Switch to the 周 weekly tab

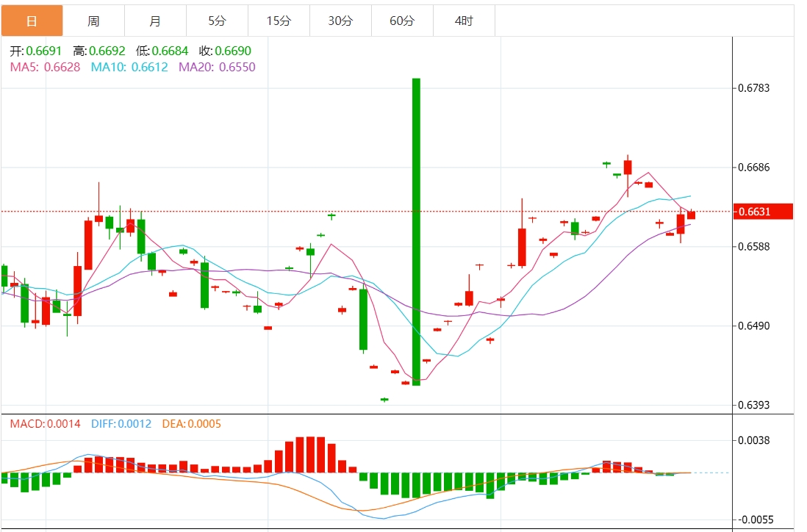[x=93, y=21]
